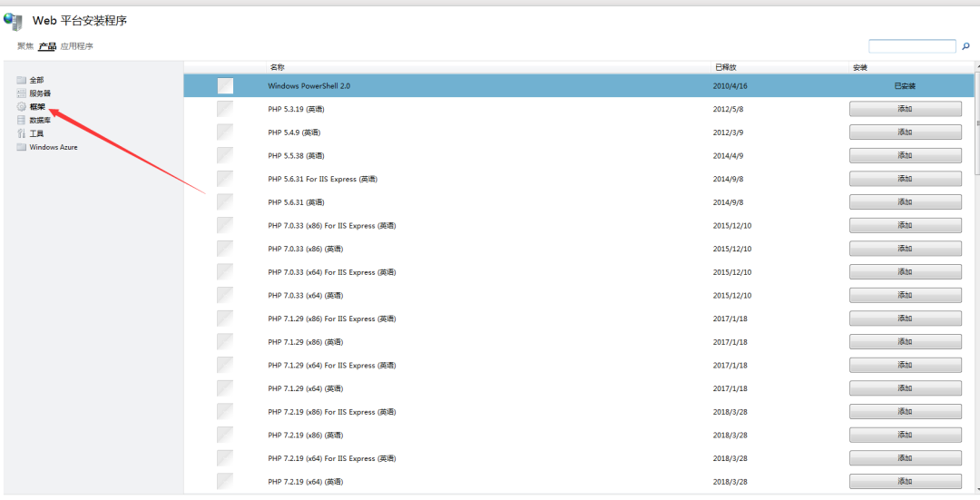
Task: Click the search magnifier icon
Action: (965, 46)
